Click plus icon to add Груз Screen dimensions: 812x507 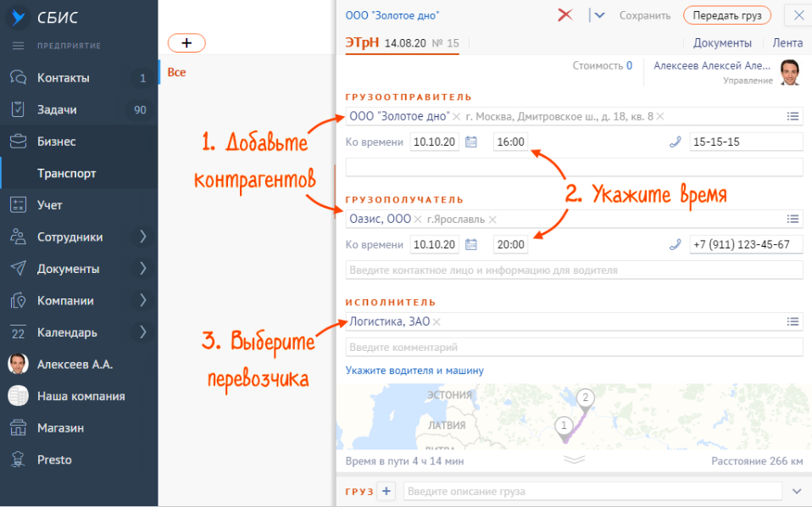386,491
